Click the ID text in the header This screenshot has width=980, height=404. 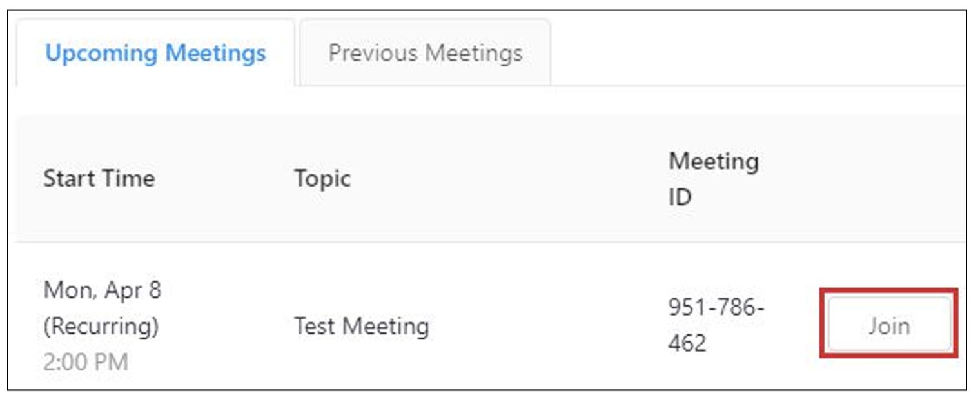680,197
